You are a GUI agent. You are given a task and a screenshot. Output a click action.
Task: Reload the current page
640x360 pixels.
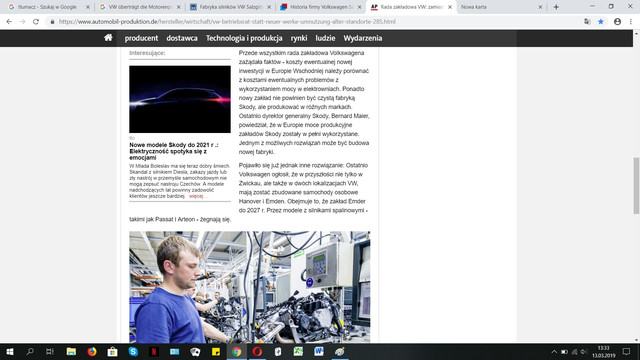36,22
